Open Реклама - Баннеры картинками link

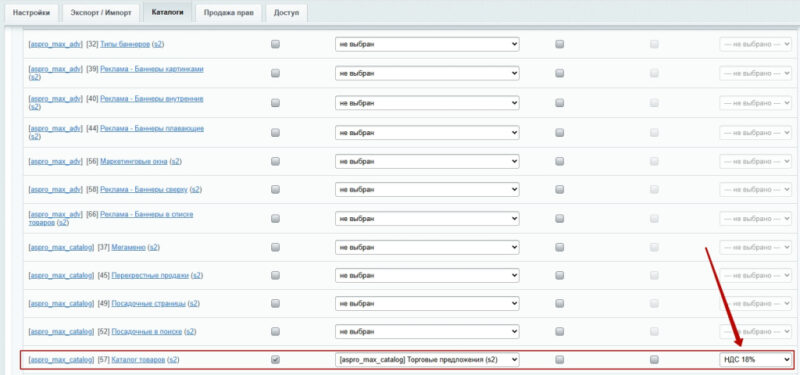click(152, 69)
